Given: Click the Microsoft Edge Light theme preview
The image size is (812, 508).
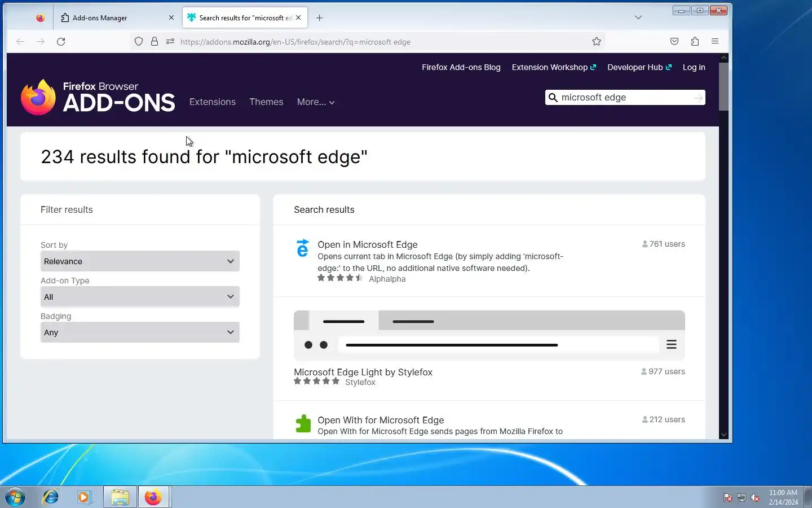Looking at the screenshot, I should click(489, 335).
